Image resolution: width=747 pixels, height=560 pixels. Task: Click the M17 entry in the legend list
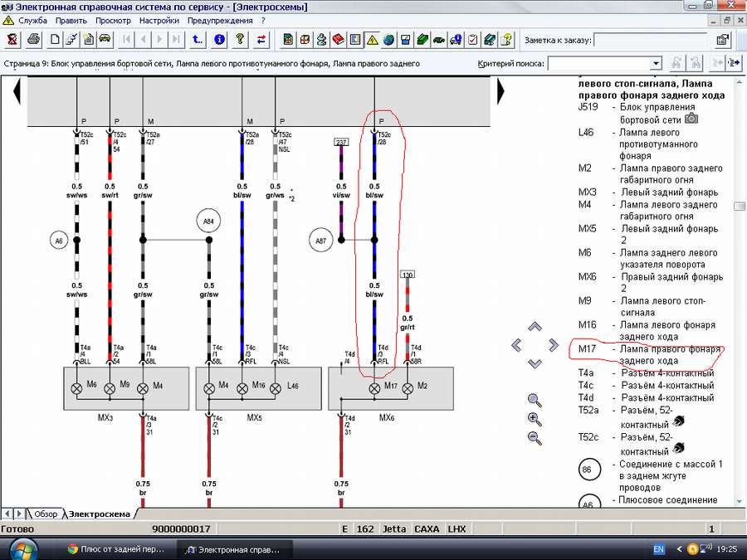coord(650,355)
